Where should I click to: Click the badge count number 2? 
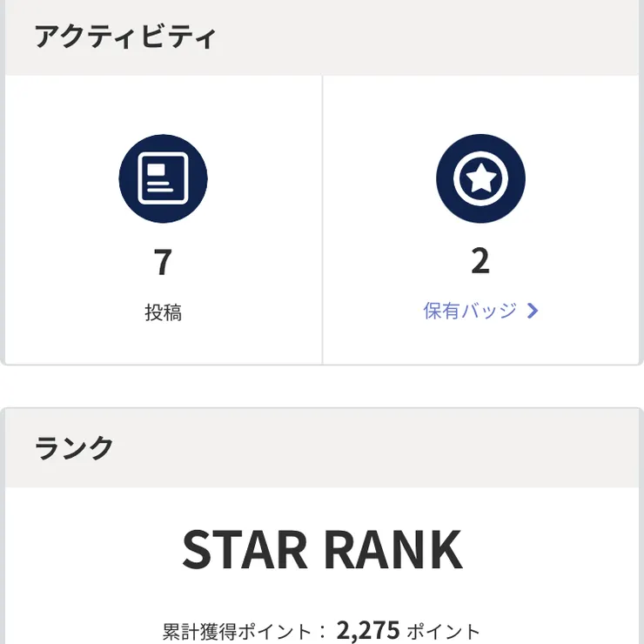480,261
